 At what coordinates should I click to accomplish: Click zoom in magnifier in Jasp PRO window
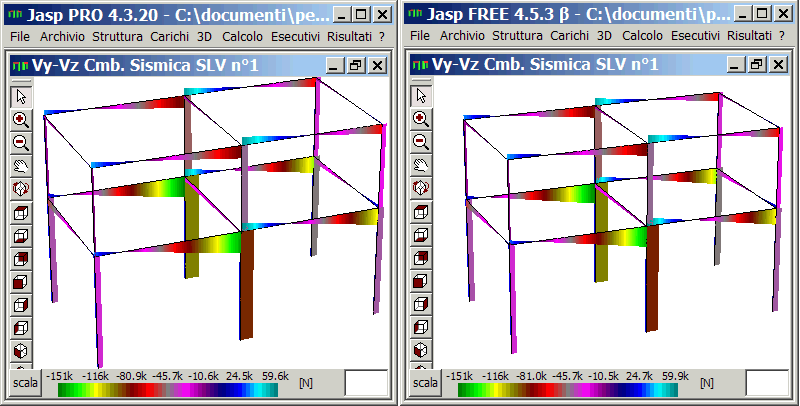pyautogui.click(x=21, y=120)
